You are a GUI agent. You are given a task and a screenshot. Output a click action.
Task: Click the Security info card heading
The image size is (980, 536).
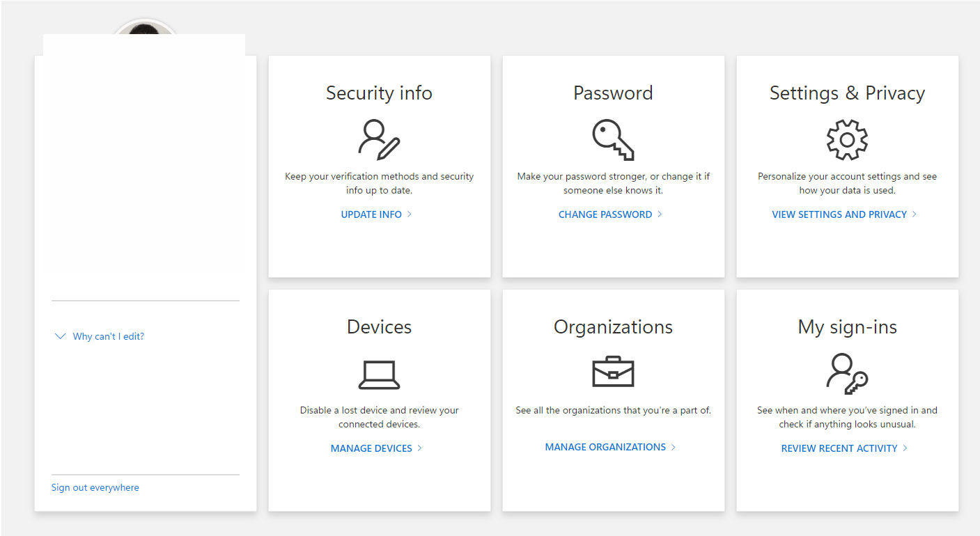pos(379,93)
